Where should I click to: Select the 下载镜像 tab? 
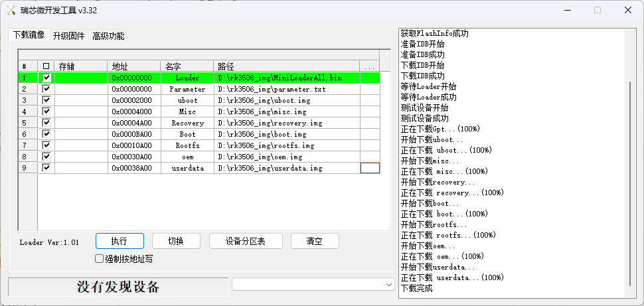[29, 35]
